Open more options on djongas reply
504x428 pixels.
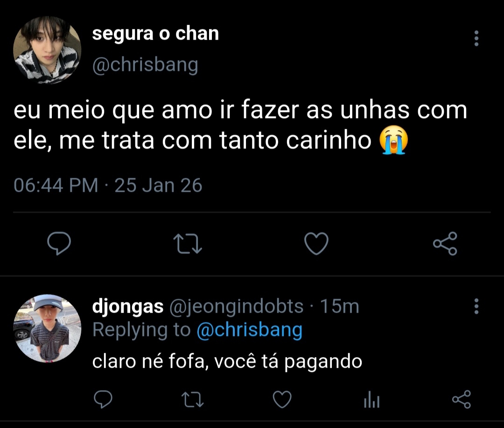(476, 306)
